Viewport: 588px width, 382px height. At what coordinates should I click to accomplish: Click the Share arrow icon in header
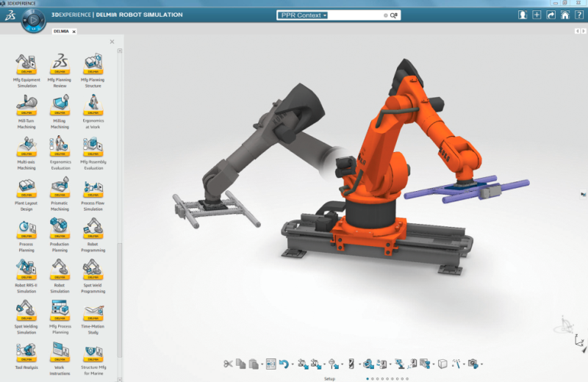coord(551,15)
